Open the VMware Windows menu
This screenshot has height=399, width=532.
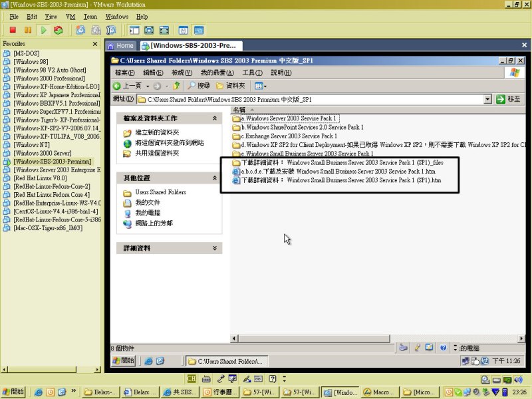[x=117, y=17]
